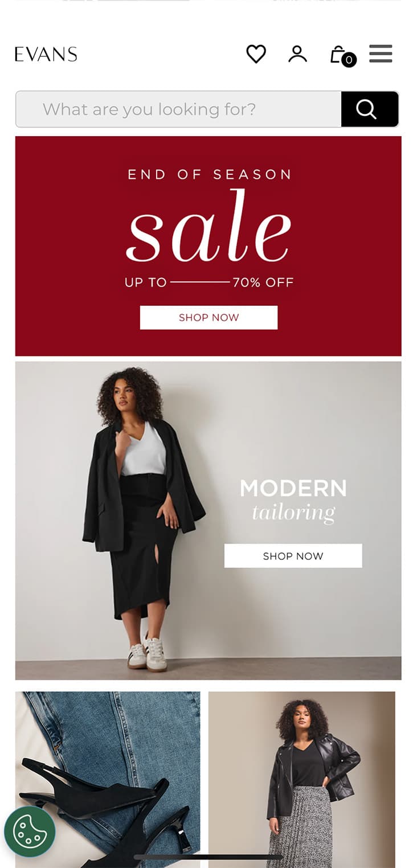Open the account profile icon

297,54
